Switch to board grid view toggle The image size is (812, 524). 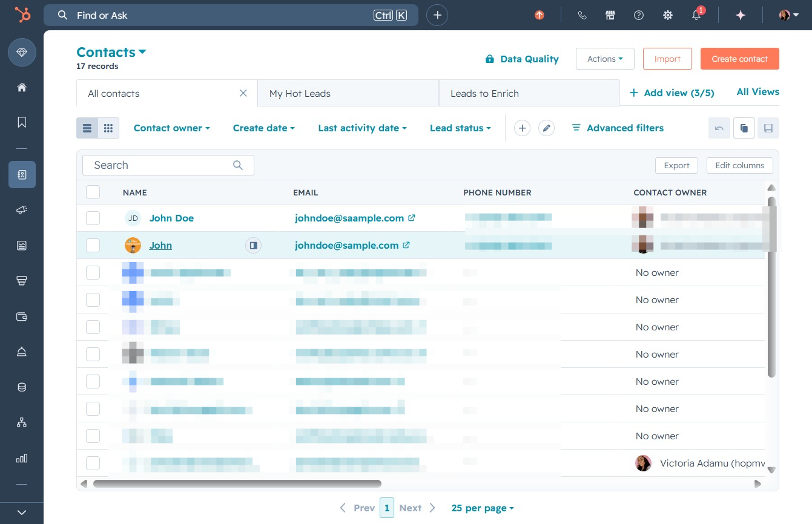coord(108,128)
